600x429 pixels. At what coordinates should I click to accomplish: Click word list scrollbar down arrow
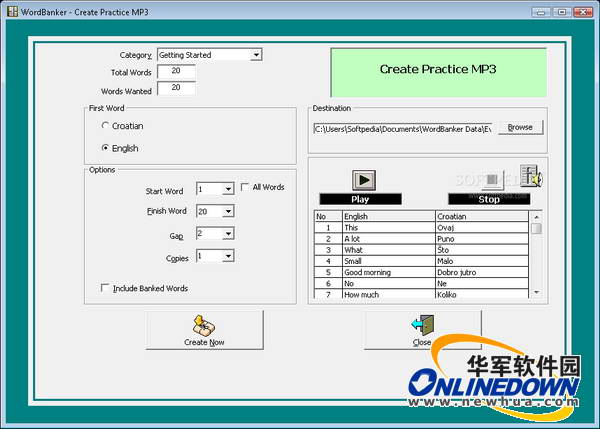coord(536,292)
